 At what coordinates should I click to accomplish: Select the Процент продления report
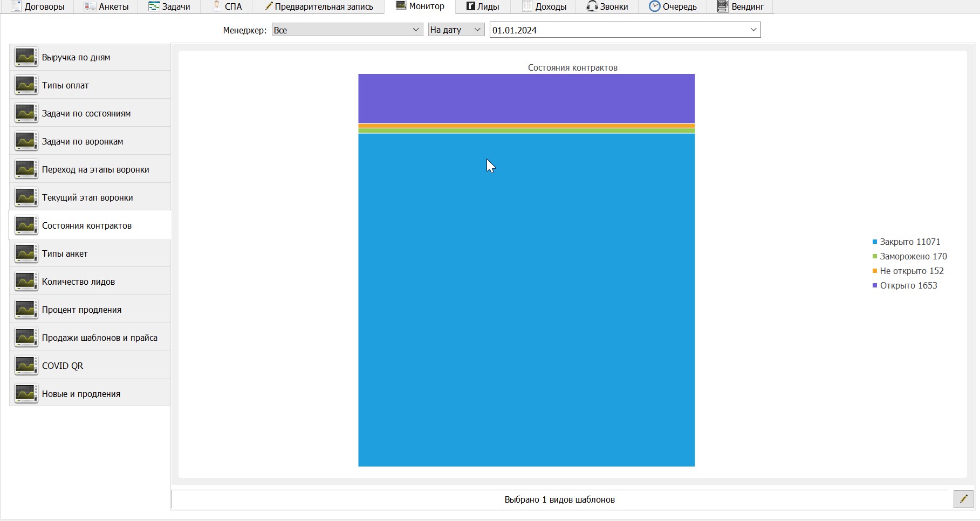click(x=90, y=310)
